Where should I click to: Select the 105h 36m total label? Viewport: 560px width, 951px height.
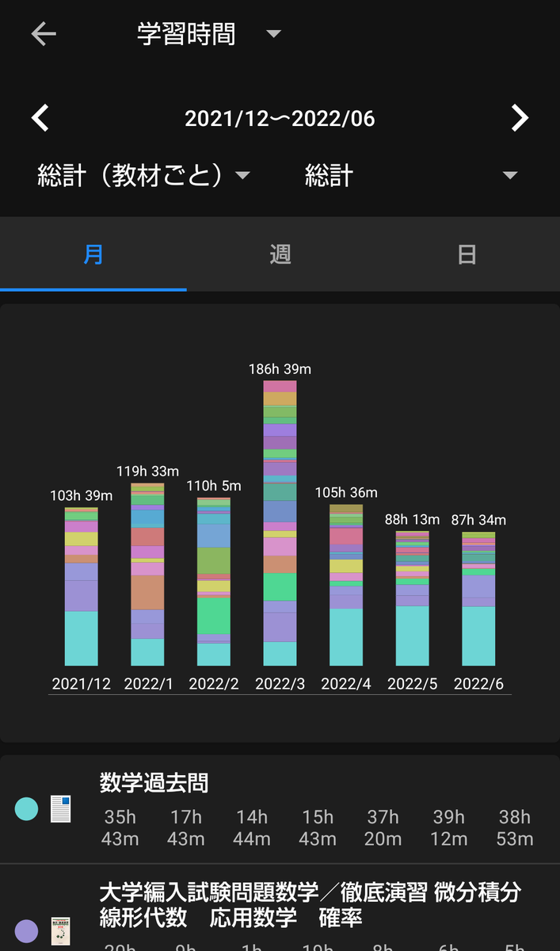tap(346, 493)
